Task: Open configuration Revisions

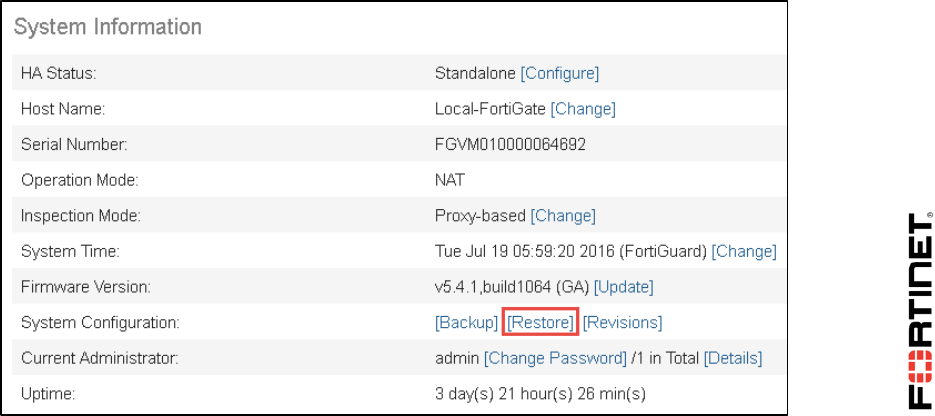Action: pos(622,323)
